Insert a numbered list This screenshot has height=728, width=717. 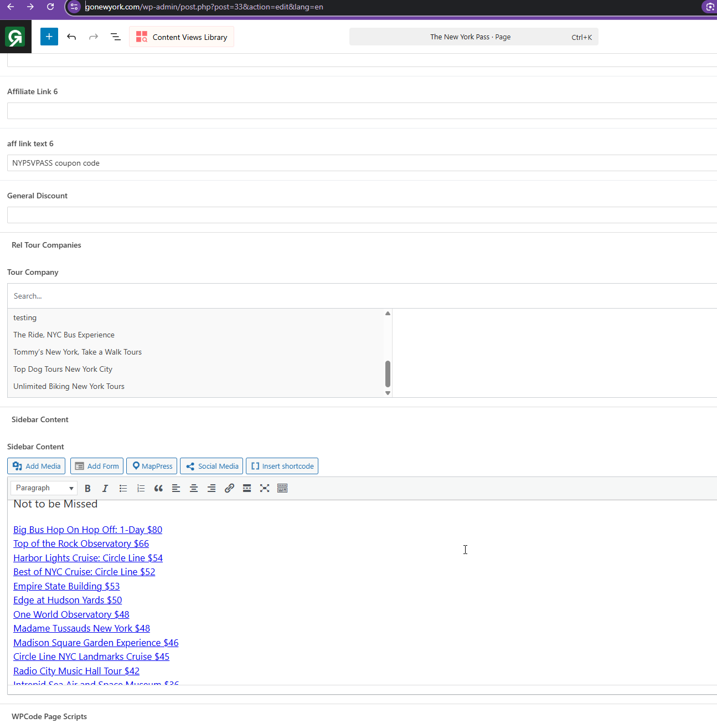tap(141, 488)
